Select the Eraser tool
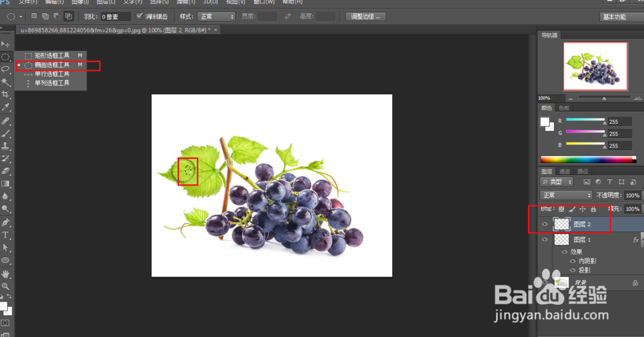The height and width of the screenshot is (337, 644). coord(5,171)
